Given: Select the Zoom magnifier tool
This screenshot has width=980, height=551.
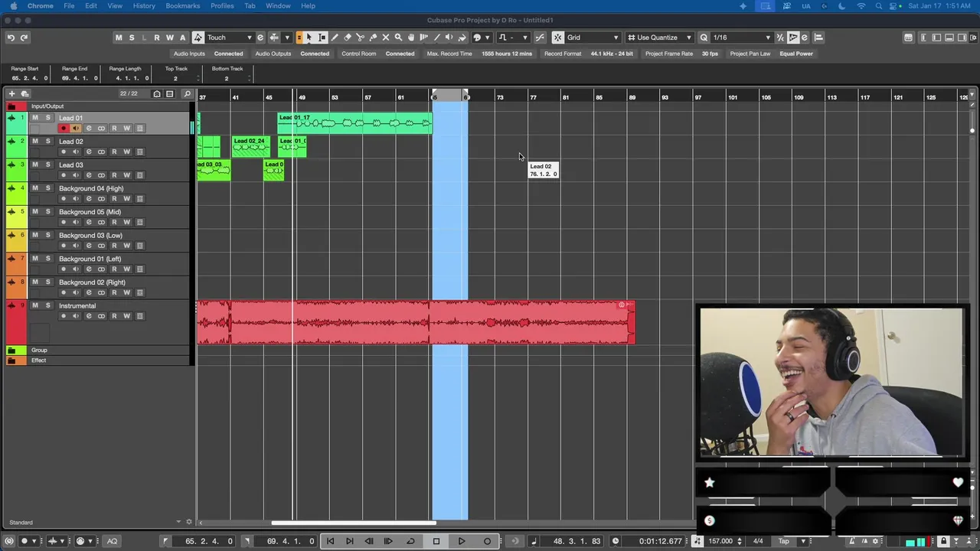Looking at the screenshot, I should coord(398,37).
